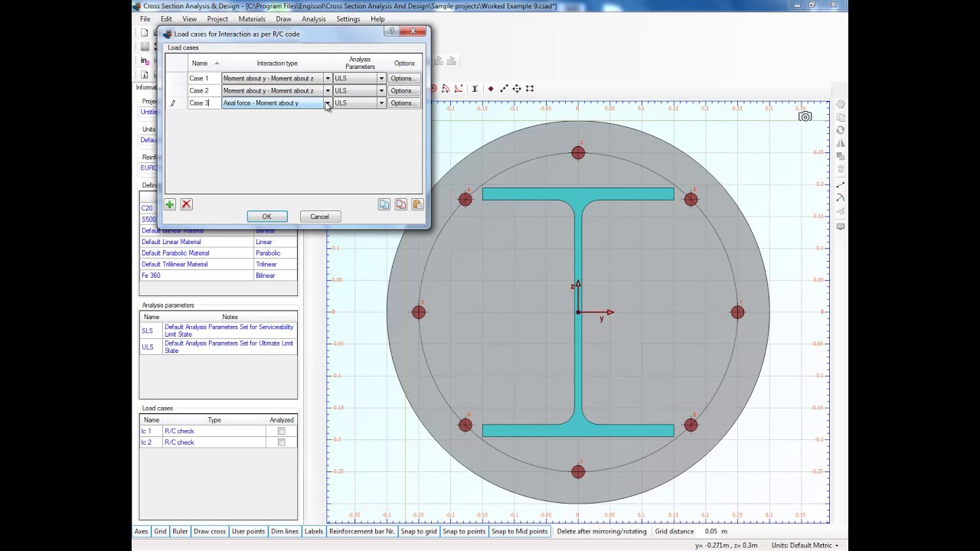This screenshot has width=980, height=551.
Task: Toggle the User points option
Action: click(x=248, y=531)
